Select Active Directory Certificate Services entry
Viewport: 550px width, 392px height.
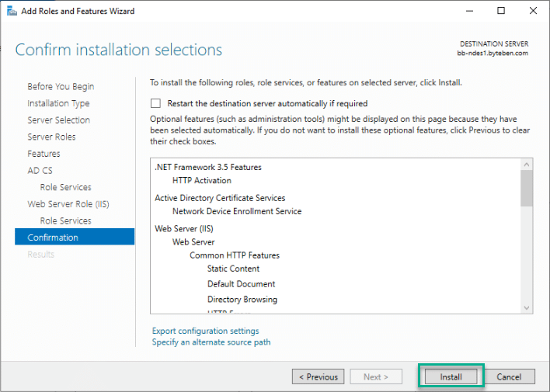coord(220,198)
